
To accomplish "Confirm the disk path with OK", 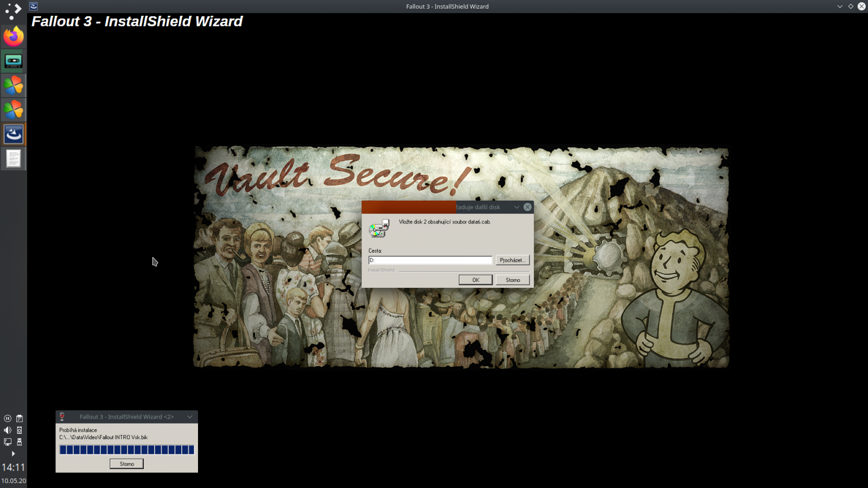I will 475,279.
